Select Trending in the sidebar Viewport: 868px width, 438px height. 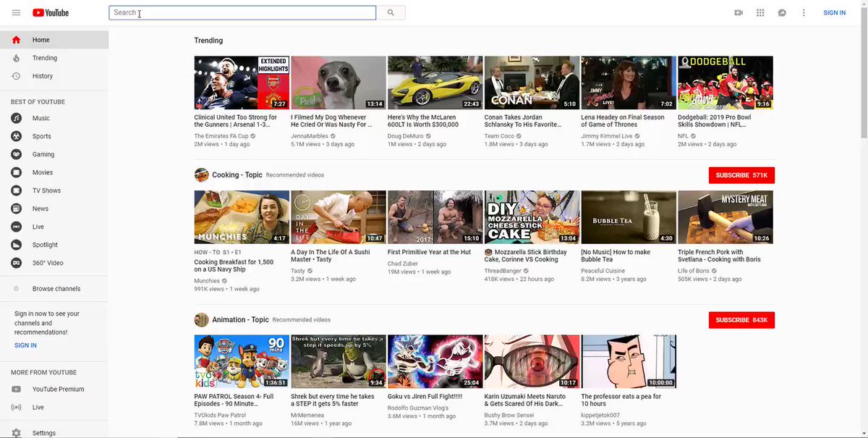point(54,58)
